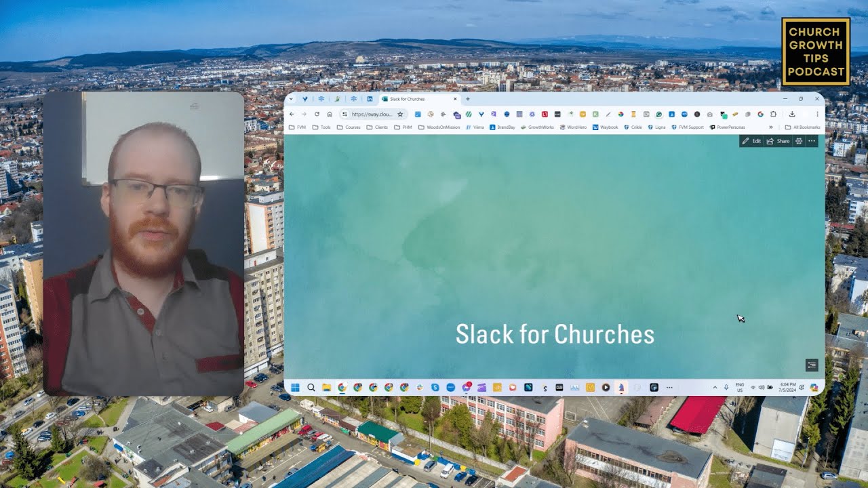868x488 pixels.
Task: Click the Edit pencil button in Sway
Action: coord(751,141)
